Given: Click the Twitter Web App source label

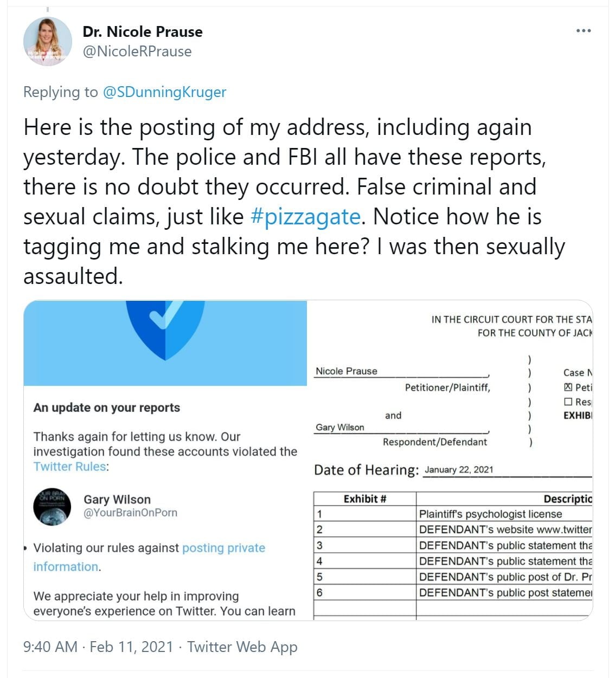Looking at the screenshot, I should click(242, 647).
